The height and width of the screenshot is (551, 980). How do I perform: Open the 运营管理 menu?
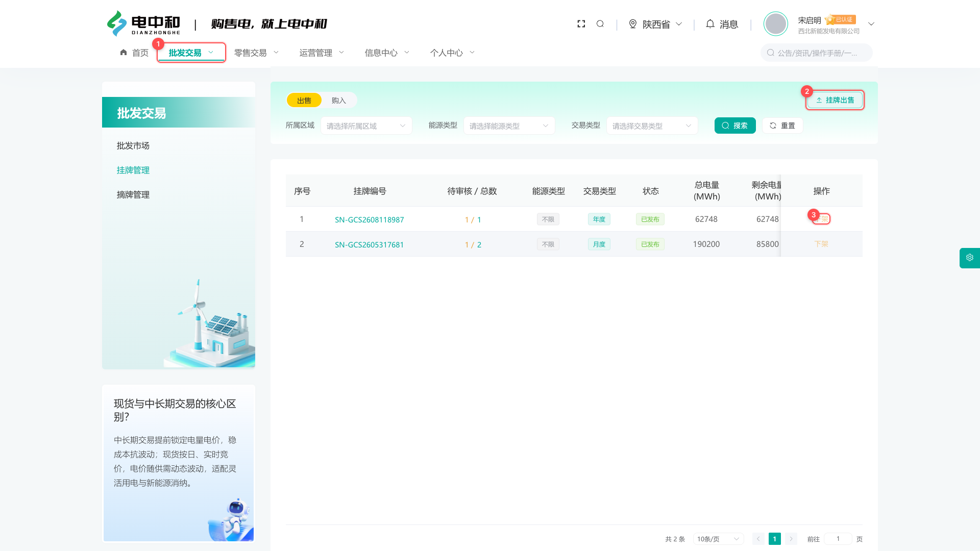coord(322,53)
